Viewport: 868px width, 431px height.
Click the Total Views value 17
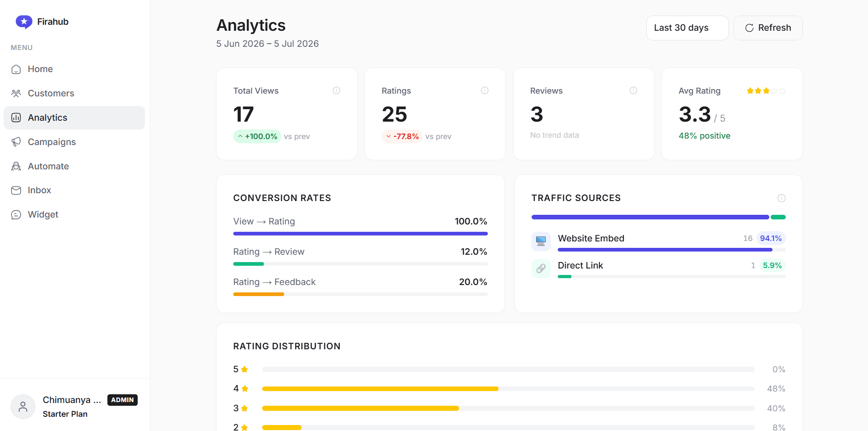click(x=243, y=114)
